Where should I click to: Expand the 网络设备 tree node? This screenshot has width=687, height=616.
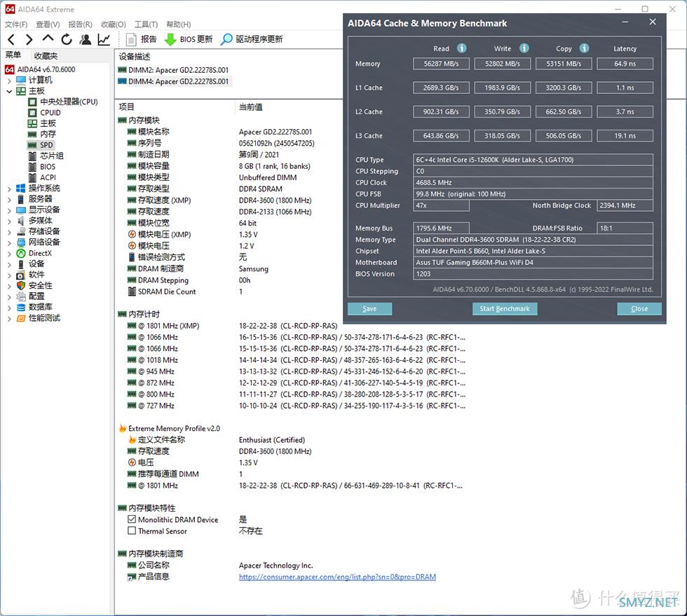click(x=9, y=242)
